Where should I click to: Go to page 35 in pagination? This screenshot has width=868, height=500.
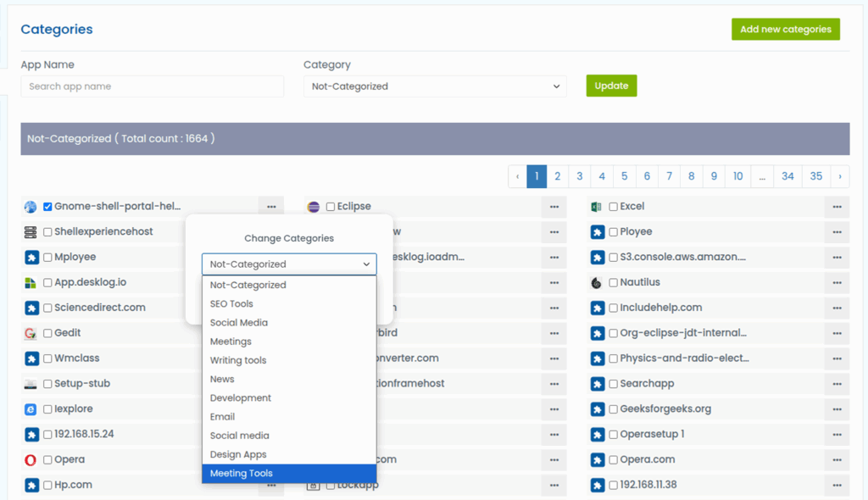coord(815,176)
